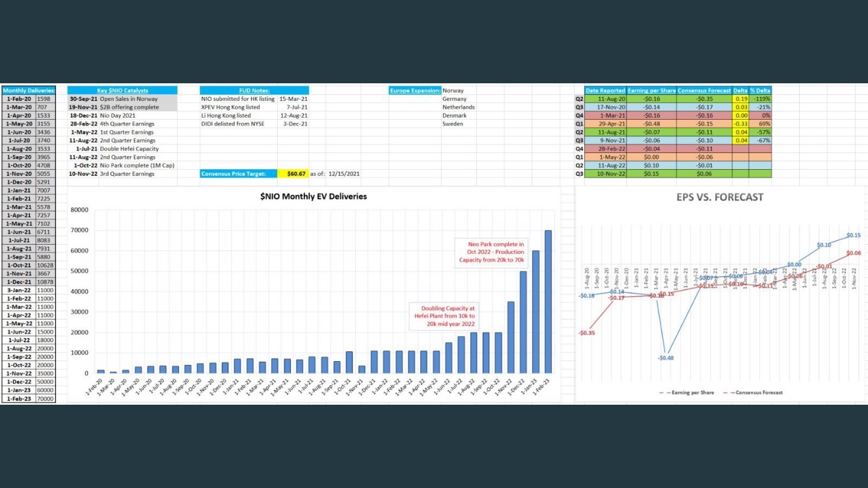
Task: Click the EPS VS. FORECAST chart title
Action: 721,197
